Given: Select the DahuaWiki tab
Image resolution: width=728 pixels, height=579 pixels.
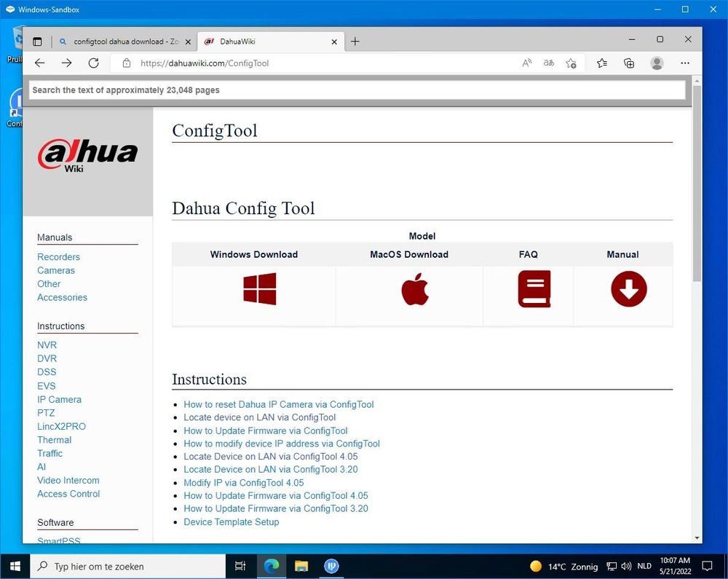Looking at the screenshot, I should point(271,42).
